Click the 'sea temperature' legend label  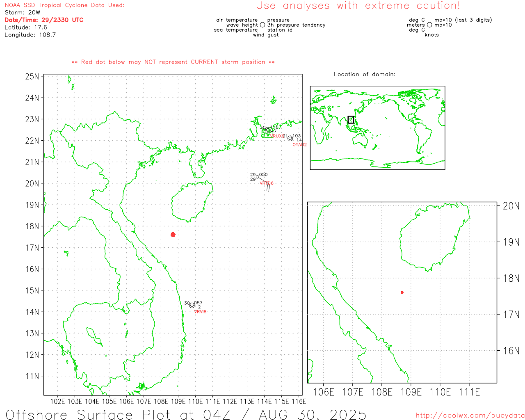(236, 30)
